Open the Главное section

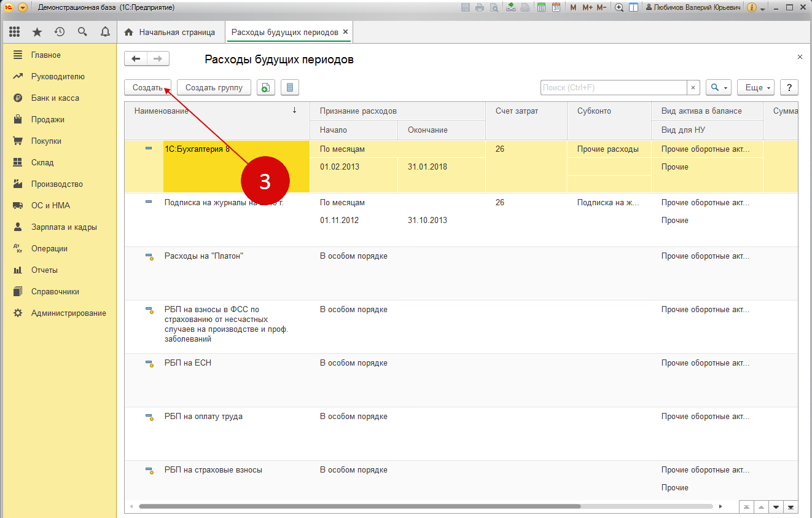[58, 55]
